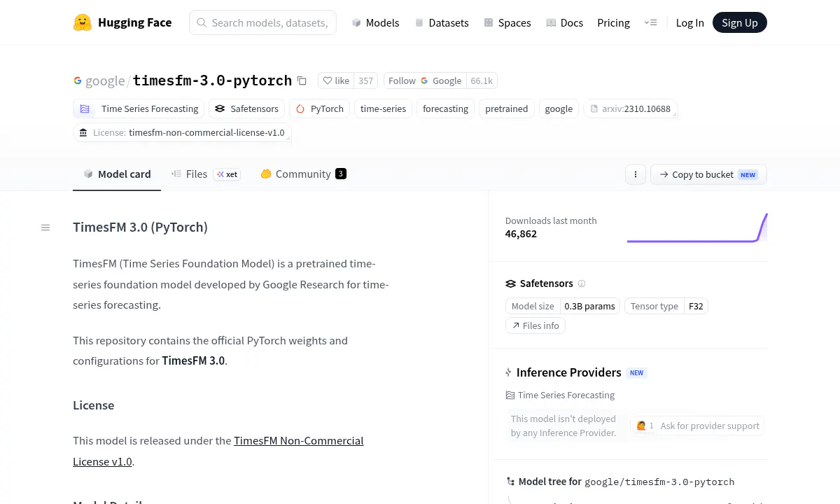
Task: Select the Safetensors tag
Action: (247, 108)
